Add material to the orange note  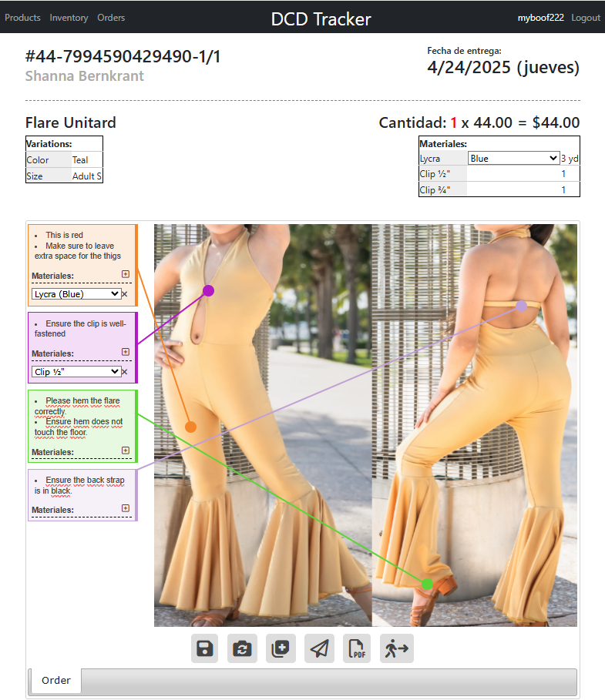coord(126,274)
